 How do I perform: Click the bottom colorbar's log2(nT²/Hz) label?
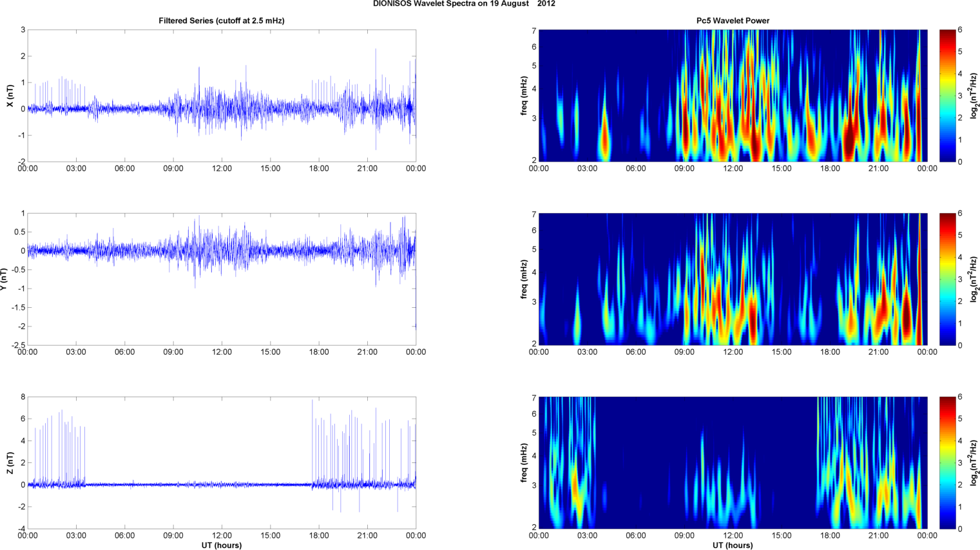975,463
